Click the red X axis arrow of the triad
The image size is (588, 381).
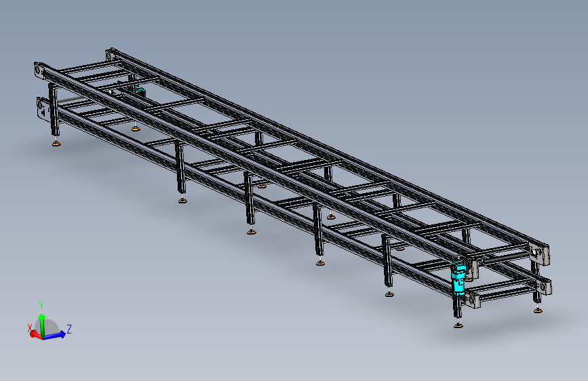(x=36, y=334)
